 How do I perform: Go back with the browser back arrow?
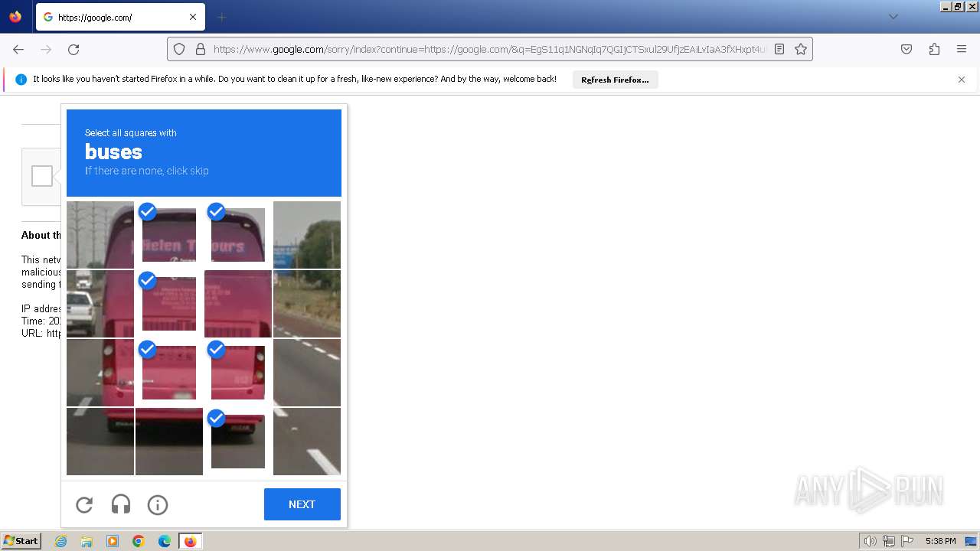point(18,49)
